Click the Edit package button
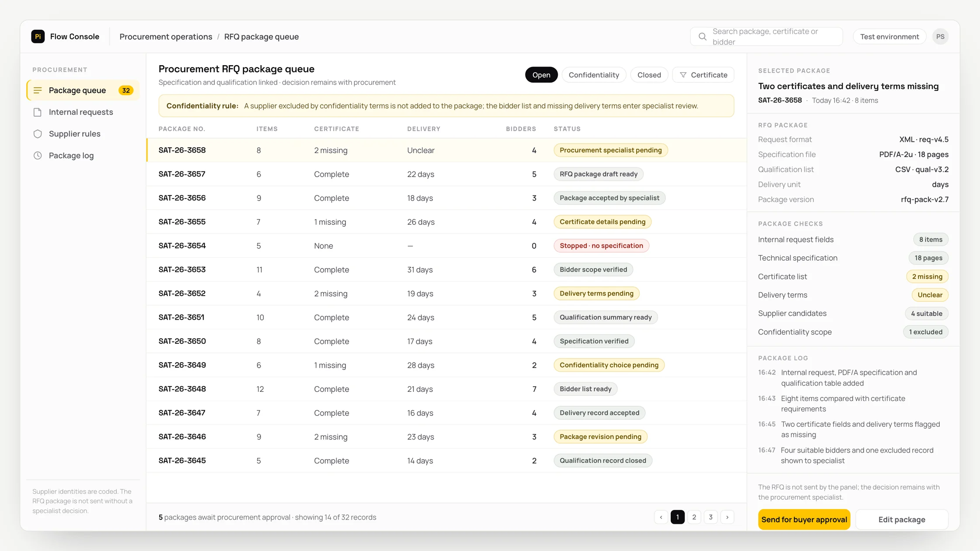The height and width of the screenshot is (551, 980). click(x=902, y=519)
